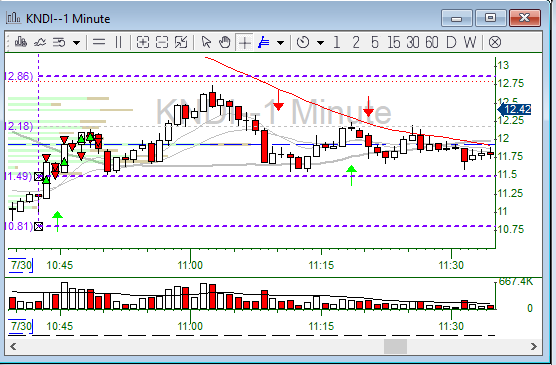Open dropdown beside the drawing fan tool
This screenshot has width=556, height=365.
point(280,43)
